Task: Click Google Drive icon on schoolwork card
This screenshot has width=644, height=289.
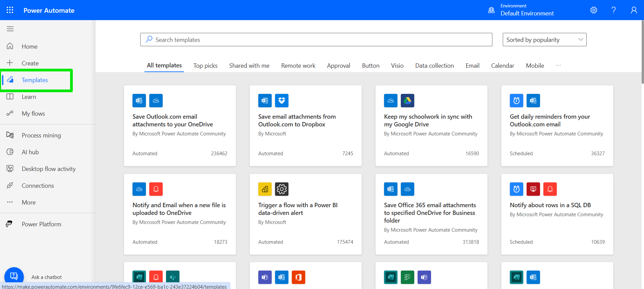Action: [408, 101]
